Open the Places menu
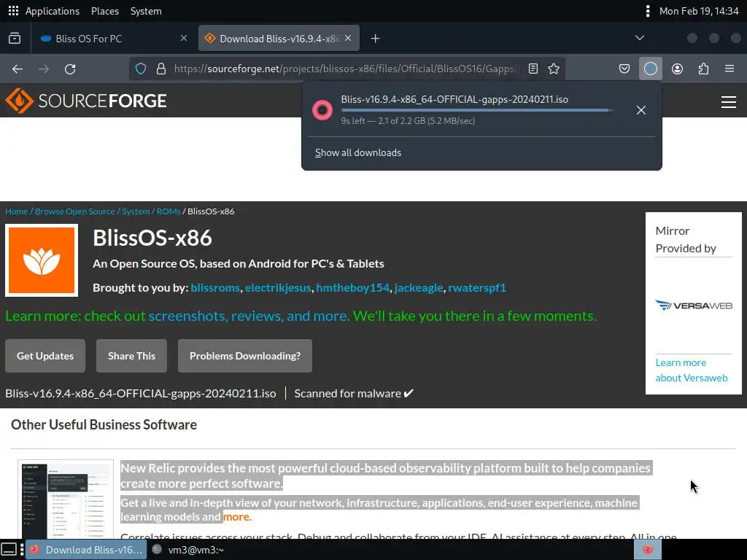The image size is (747, 560). (x=105, y=11)
